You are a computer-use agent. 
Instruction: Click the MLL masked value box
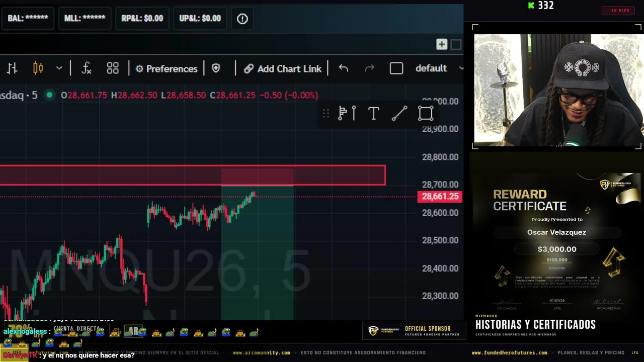click(85, 18)
